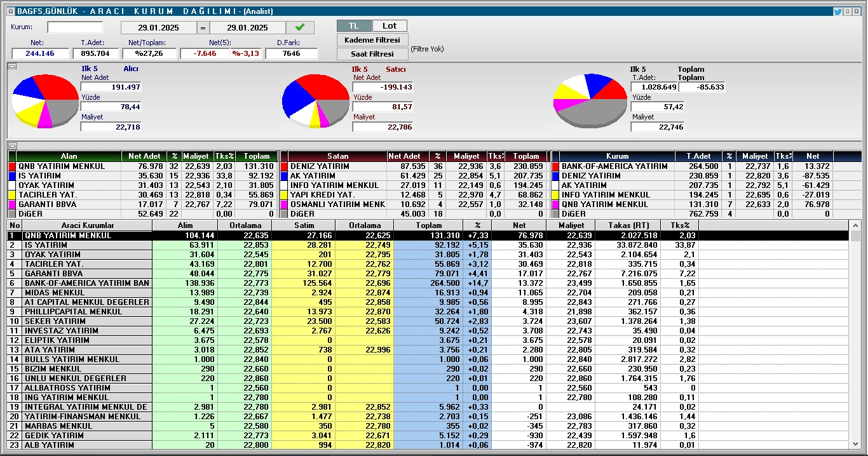This screenshot has height=456, width=868.
Task: Open the Kademe Filtresi filter
Action: (x=372, y=40)
